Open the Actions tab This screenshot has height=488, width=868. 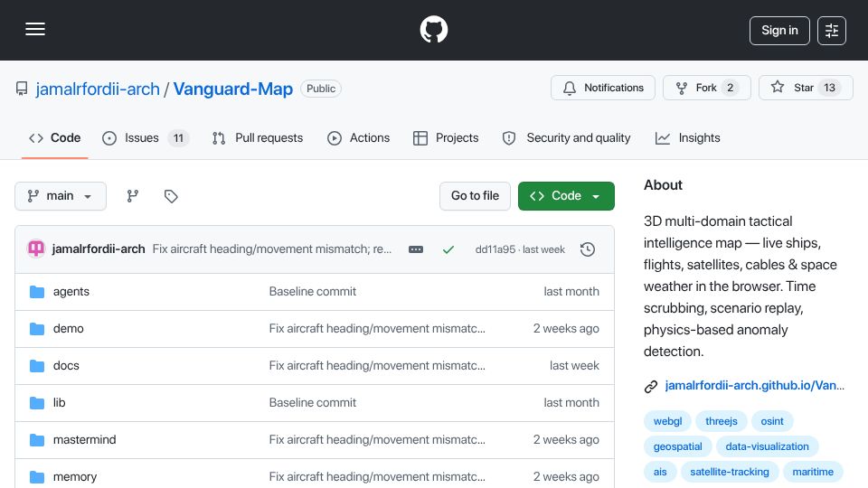click(359, 137)
